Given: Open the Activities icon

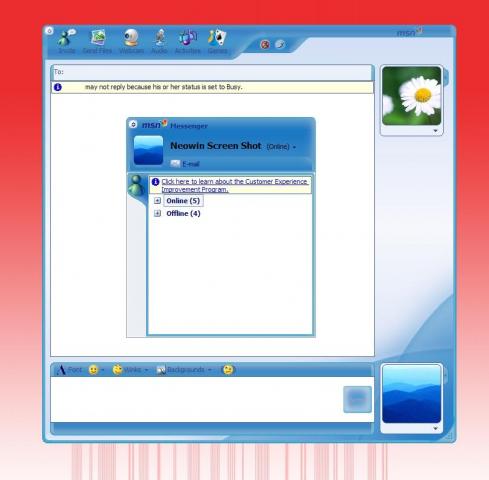Looking at the screenshot, I should coord(188,41).
